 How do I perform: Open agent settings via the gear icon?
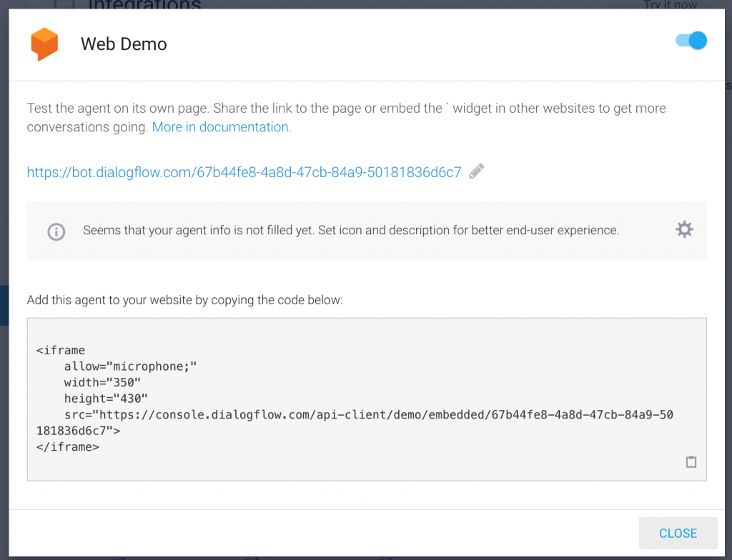(x=684, y=229)
